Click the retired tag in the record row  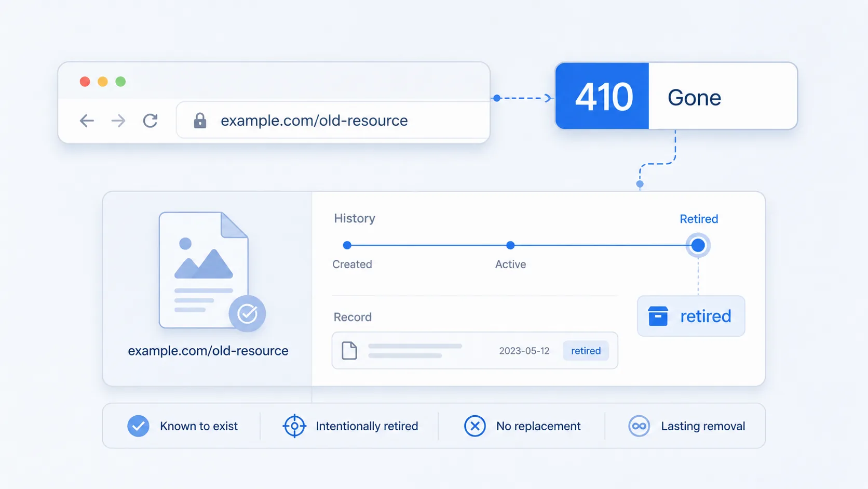click(586, 351)
